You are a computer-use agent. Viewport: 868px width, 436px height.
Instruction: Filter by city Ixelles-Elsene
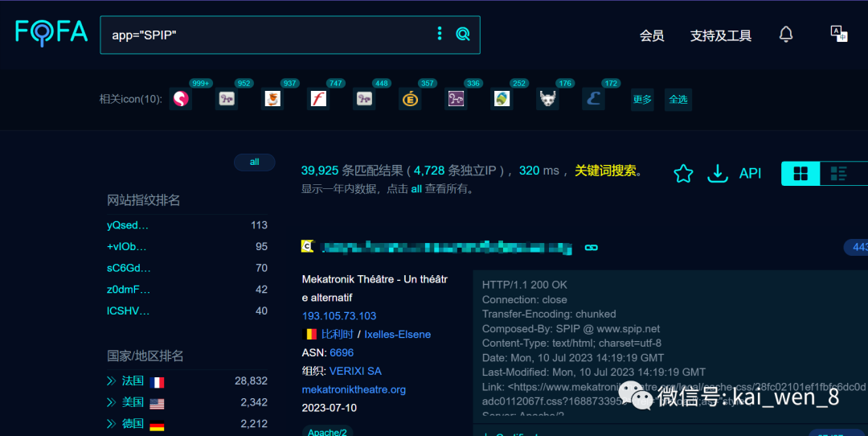coord(398,334)
